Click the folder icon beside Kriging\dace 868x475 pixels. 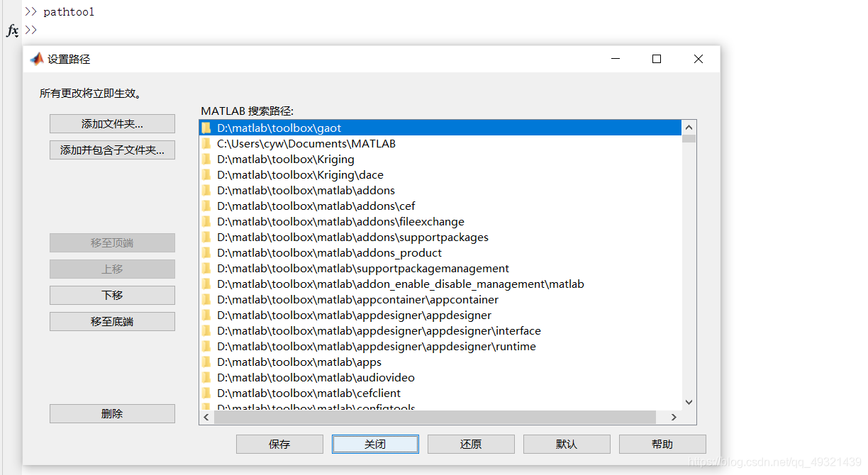206,174
